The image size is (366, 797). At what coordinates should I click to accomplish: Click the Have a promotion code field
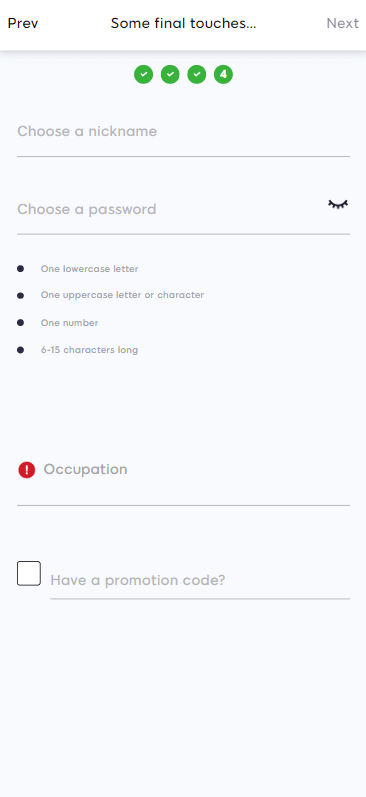click(200, 580)
